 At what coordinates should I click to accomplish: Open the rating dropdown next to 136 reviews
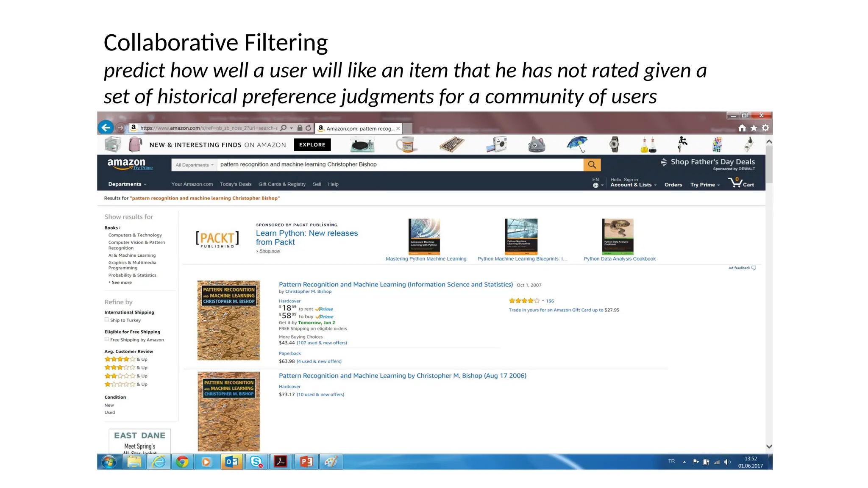coord(543,301)
